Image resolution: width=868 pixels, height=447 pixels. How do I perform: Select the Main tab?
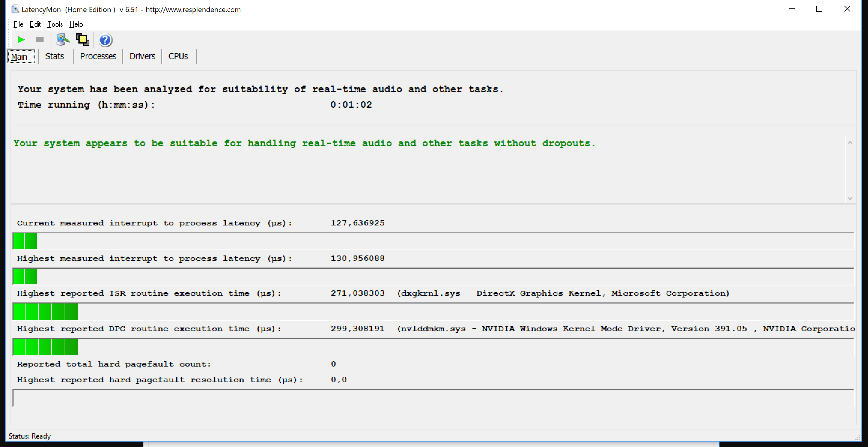20,56
